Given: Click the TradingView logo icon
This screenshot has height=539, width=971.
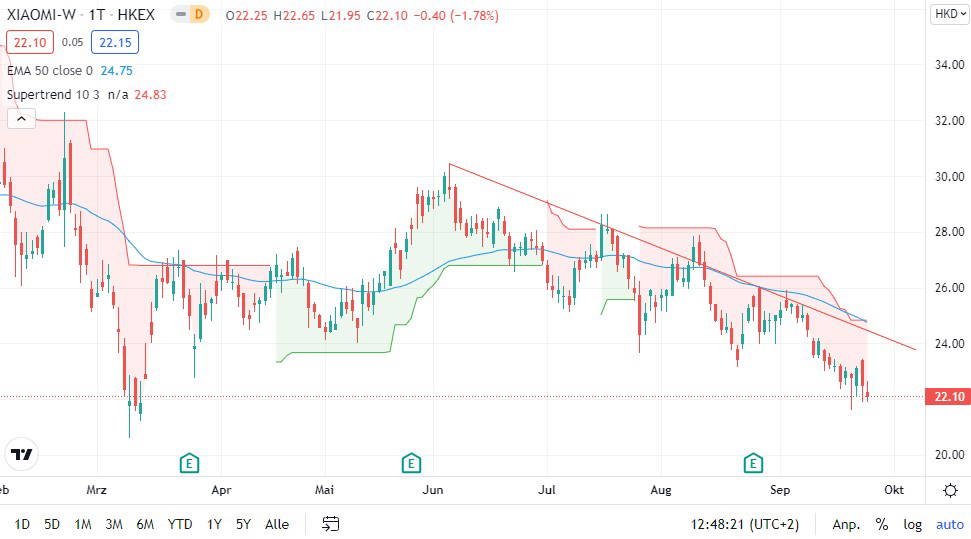Looking at the screenshot, I should (x=22, y=454).
